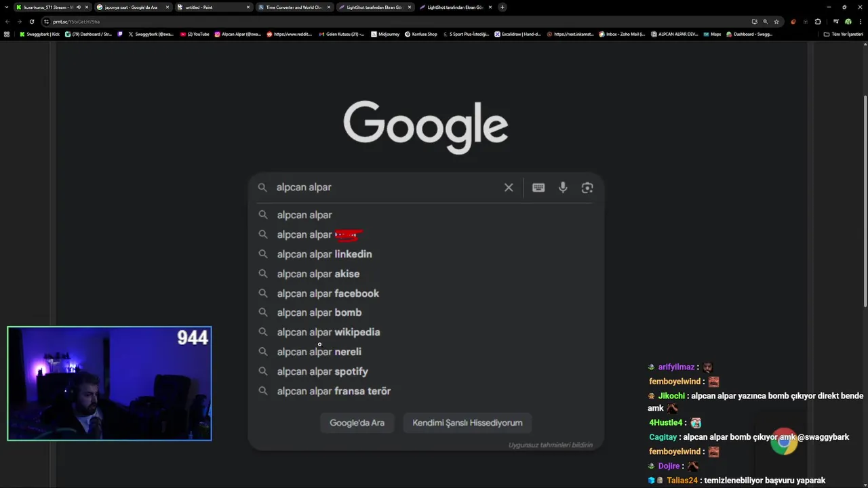Viewport: 868px width, 488px height.
Task: Open the Chrome three-dot menu
Action: pos(860,22)
